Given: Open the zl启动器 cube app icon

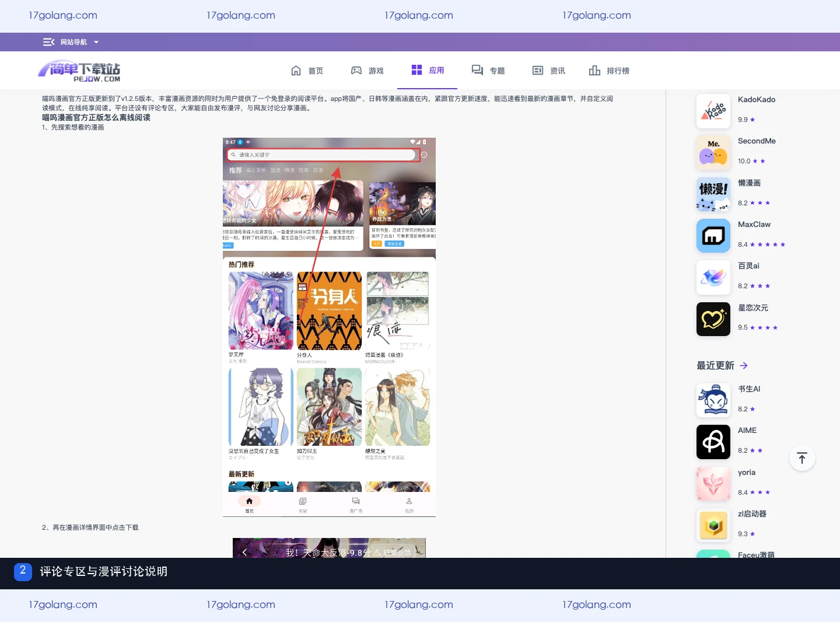Looking at the screenshot, I should point(713,525).
